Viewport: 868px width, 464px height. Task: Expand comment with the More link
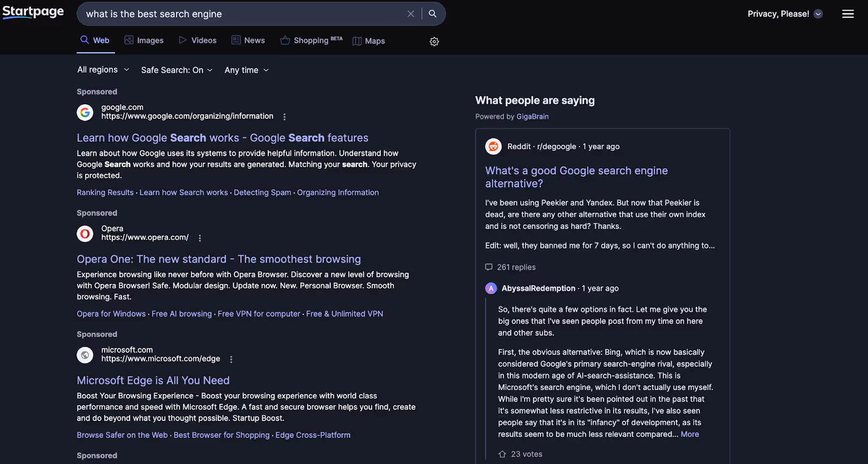coord(690,435)
